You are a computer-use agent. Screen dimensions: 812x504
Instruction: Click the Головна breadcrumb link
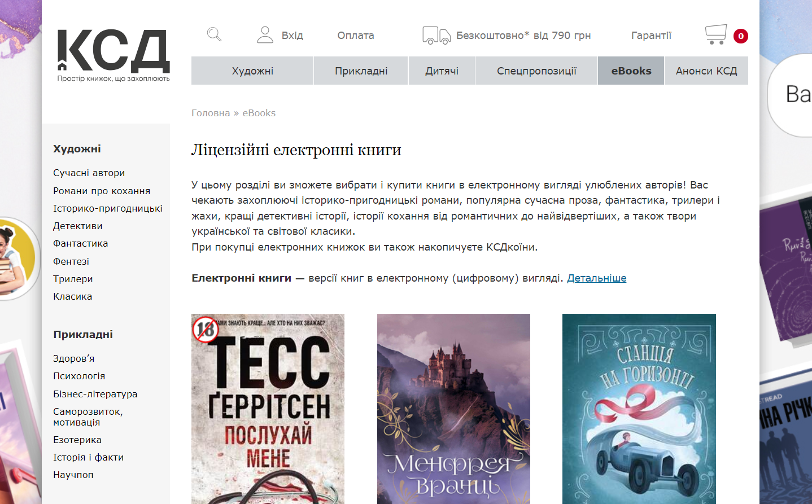(x=211, y=113)
